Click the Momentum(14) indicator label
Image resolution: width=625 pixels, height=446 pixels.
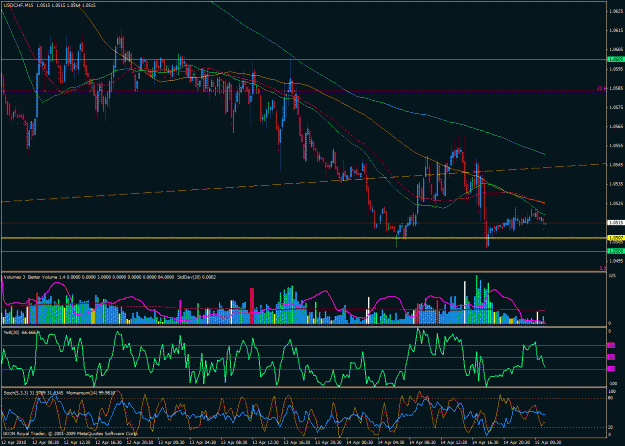(x=90, y=393)
